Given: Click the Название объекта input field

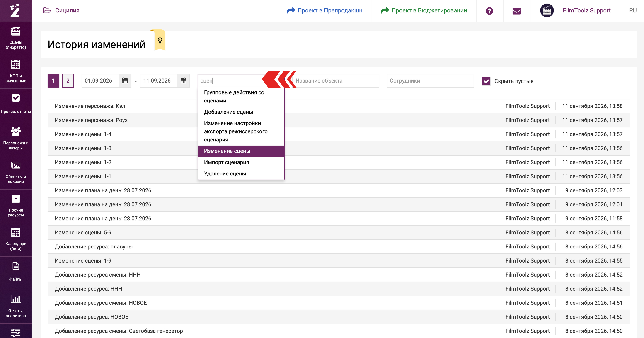Looking at the screenshot, I should (336, 80).
